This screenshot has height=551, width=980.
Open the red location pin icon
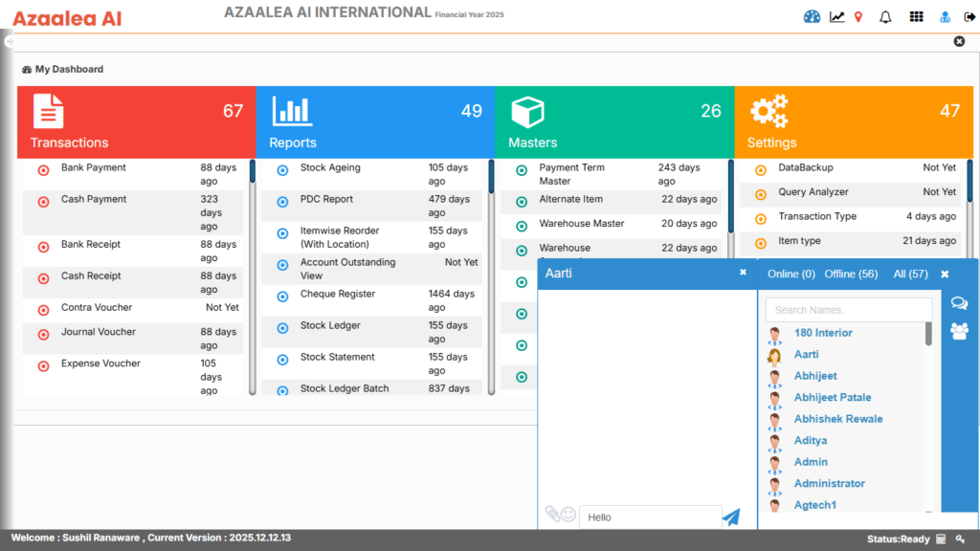(x=858, y=17)
